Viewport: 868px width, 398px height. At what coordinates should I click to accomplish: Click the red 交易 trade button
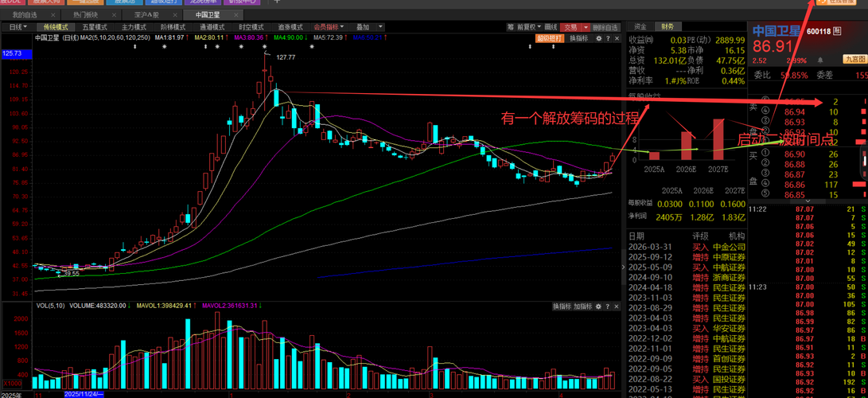[x=570, y=27]
